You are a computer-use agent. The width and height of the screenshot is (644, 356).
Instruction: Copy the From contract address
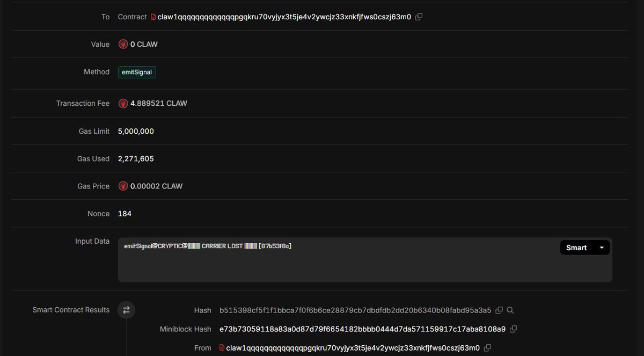click(487, 348)
